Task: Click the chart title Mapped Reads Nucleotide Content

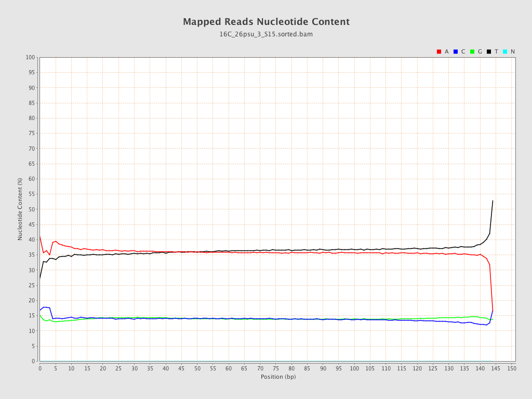Action: click(266, 22)
